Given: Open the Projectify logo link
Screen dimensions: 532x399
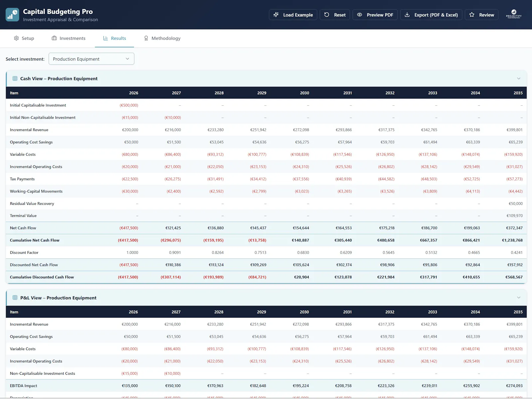Looking at the screenshot, I should (x=514, y=14).
